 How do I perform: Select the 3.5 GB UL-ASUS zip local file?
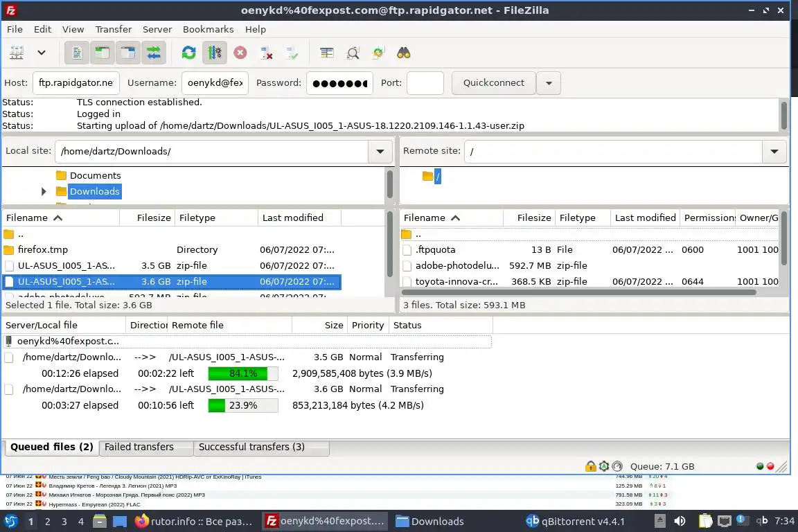(x=172, y=266)
